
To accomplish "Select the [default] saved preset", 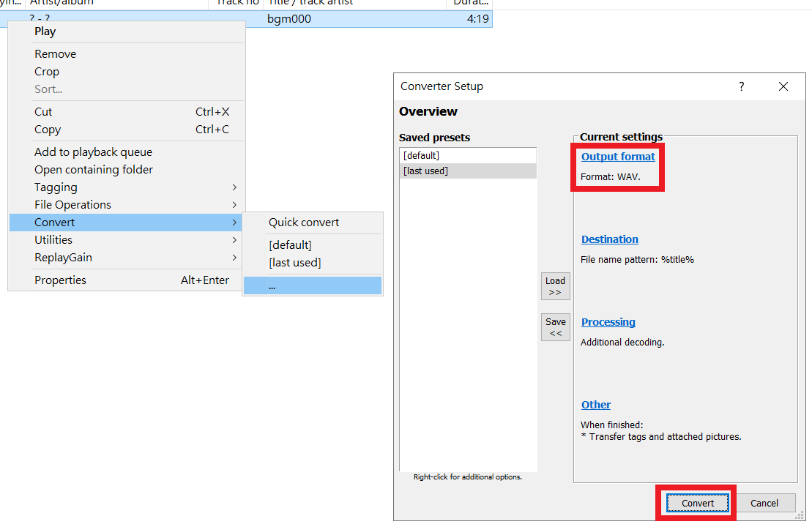I will tap(421, 156).
